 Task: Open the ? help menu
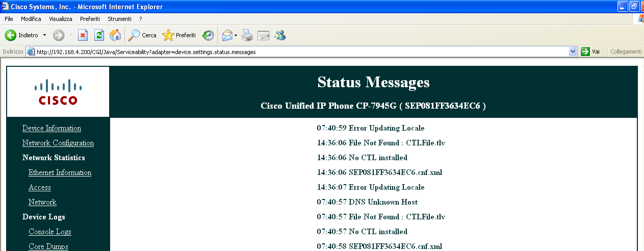point(141,19)
